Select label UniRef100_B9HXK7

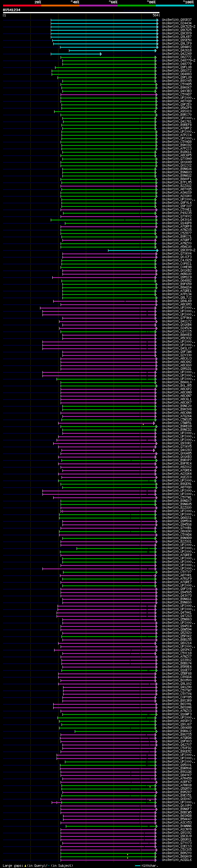tap(177, 88)
